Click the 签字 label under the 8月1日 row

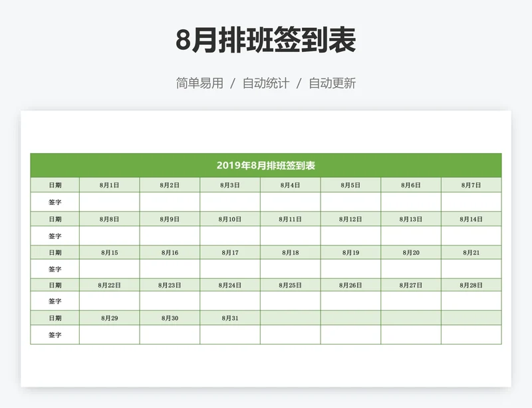tap(55, 202)
